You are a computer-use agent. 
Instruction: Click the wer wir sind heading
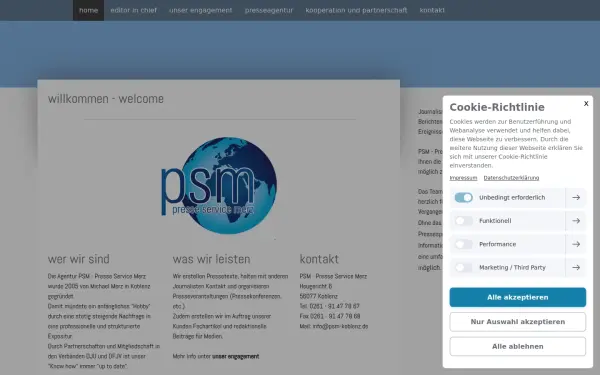[78, 259]
